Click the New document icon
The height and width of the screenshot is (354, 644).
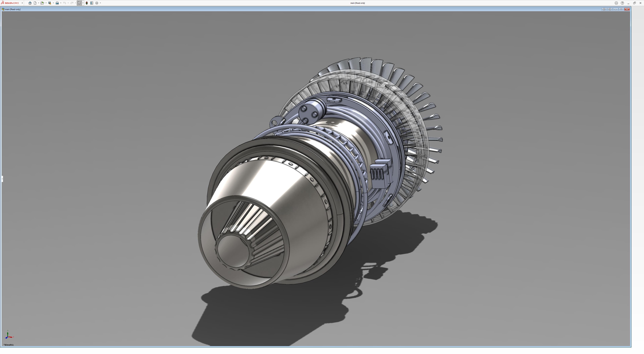tap(35, 3)
